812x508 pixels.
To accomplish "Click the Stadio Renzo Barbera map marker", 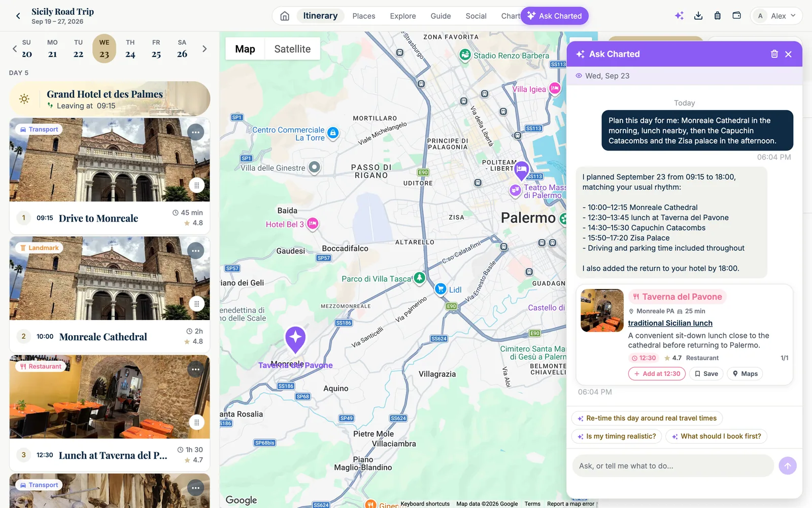I will (465, 55).
